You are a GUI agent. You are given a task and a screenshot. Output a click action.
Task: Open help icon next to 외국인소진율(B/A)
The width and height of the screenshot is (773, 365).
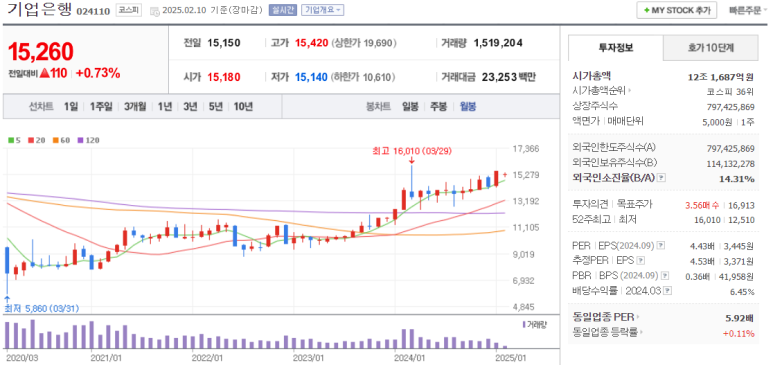click(x=662, y=178)
